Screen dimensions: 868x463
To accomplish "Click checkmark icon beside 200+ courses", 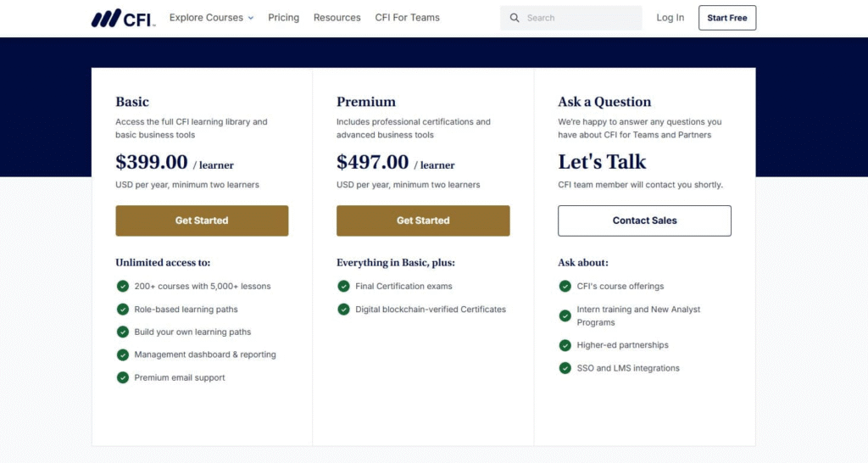I will coord(122,286).
